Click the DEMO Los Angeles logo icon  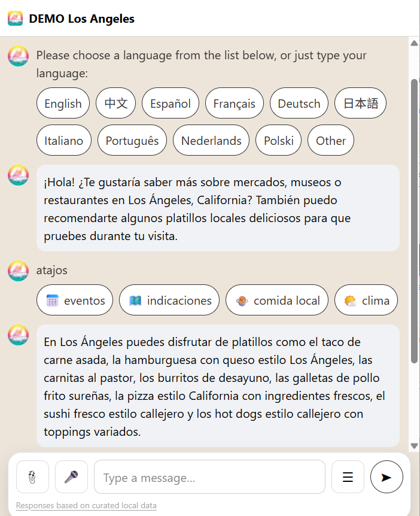(15, 19)
